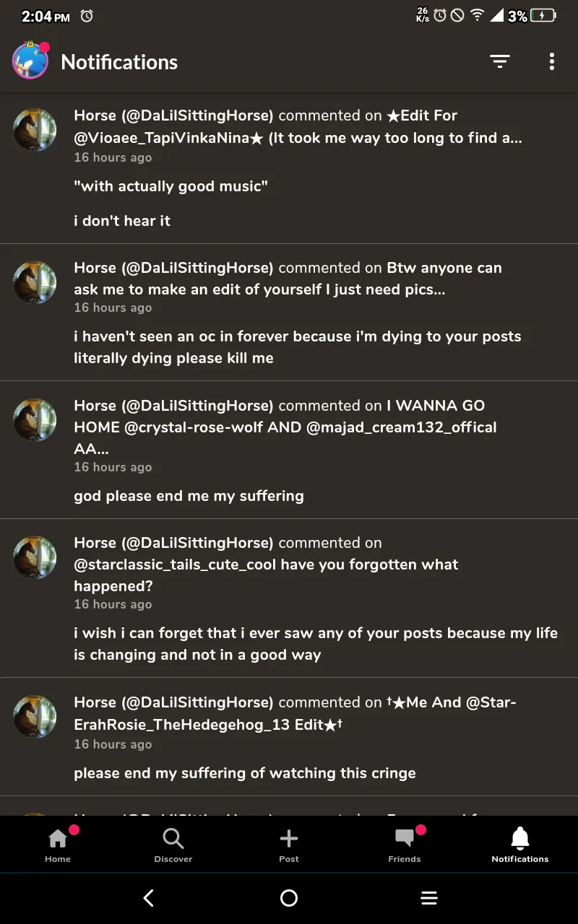578x924 pixels.
Task: Tap avatar beside "I WANNA GO HOME" notification
Action: [35, 420]
